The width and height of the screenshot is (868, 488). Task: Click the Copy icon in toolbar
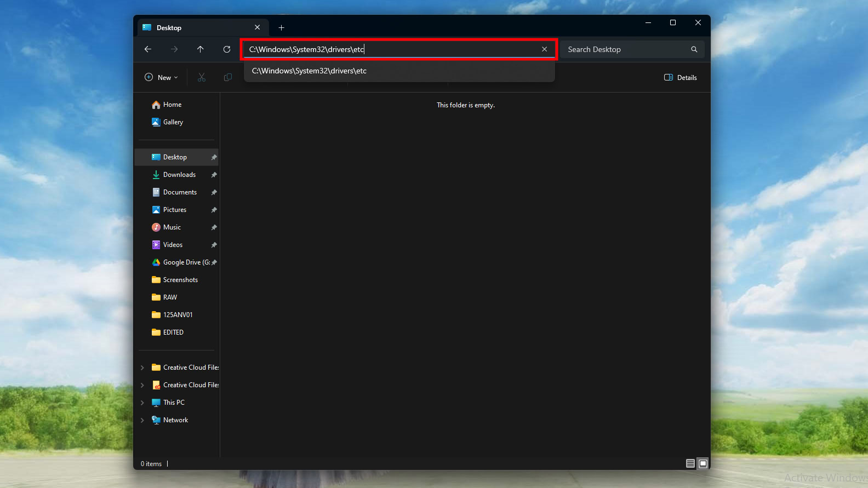point(228,77)
